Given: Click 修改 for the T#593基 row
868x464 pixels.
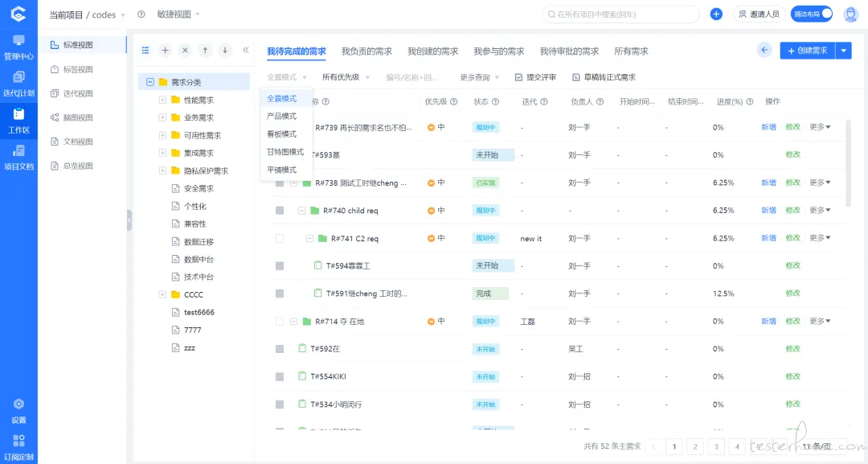Looking at the screenshot, I should (x=792, y=155).
